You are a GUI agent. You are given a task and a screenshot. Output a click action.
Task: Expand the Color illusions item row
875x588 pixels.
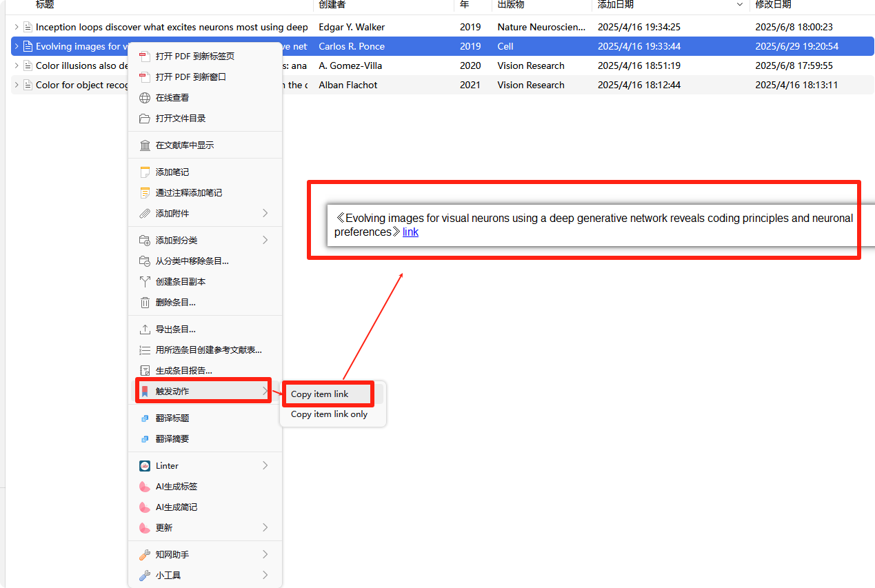pyautogui.click(x=17, y=66)
